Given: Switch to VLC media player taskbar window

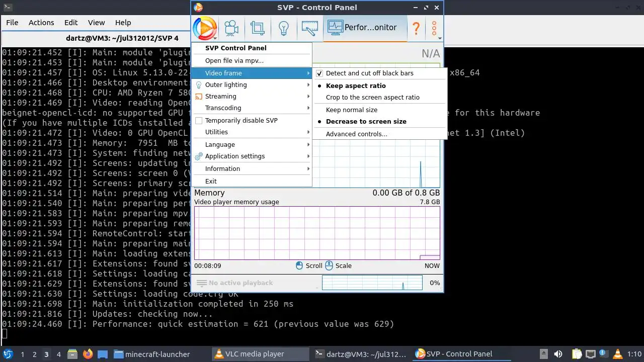Looking at the screenshot, I should [x=260, y=354].
